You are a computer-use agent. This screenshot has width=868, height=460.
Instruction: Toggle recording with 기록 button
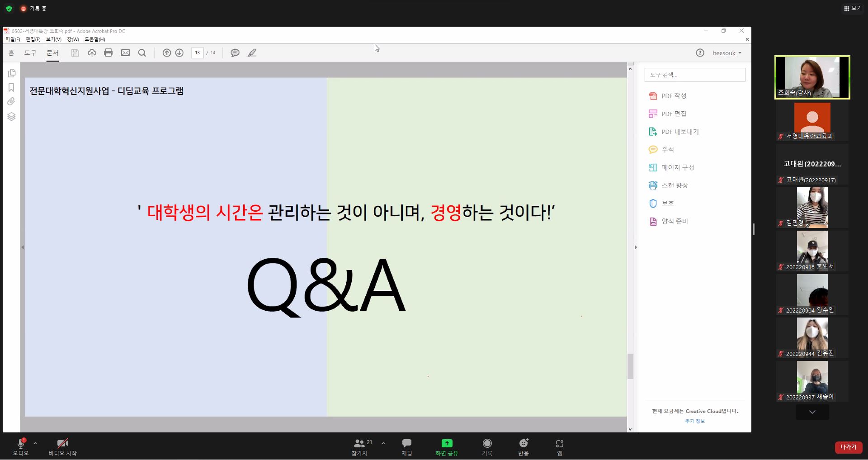[x=487, y=446]
